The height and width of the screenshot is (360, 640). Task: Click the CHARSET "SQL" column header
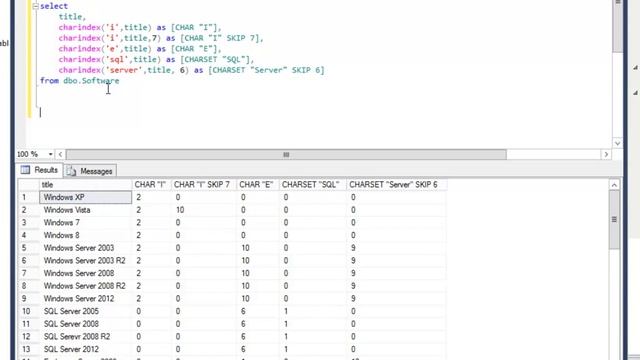pyautogui.click(x=312, y=185)
